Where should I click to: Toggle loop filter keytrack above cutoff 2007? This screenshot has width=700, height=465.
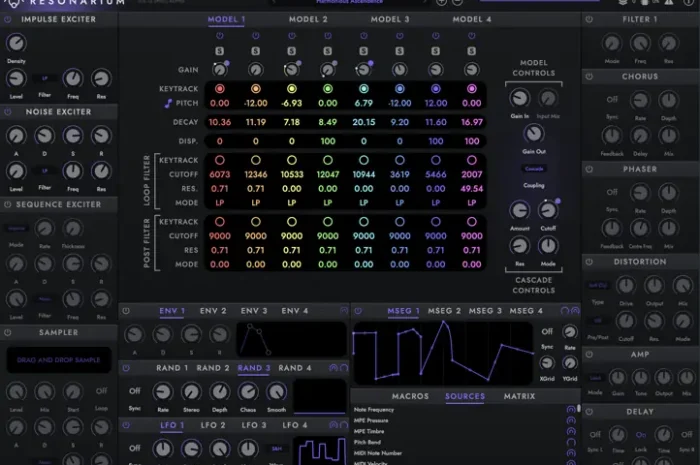click(471, 160)
